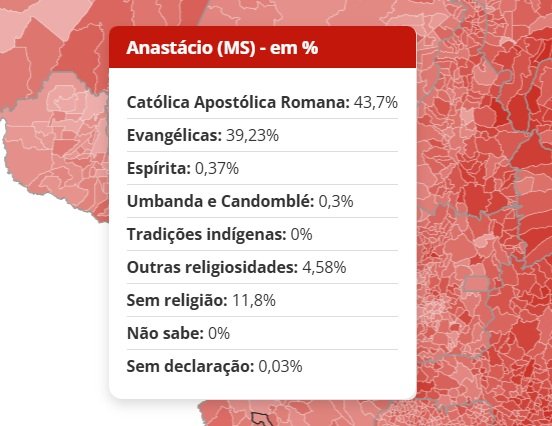Screen dimensions: 552x426
Task: Select the Católica Apostólica Romana row
Action: 262,102
